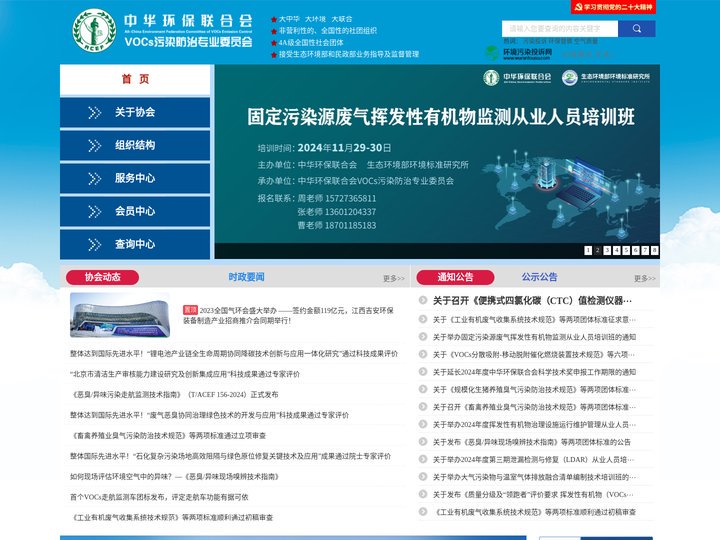The height and width of the screenshot is (540, 720).
Task: Click 中华环保联合会 VOCs污染防治专业委员会 title
Action: [x=188, y=31]
